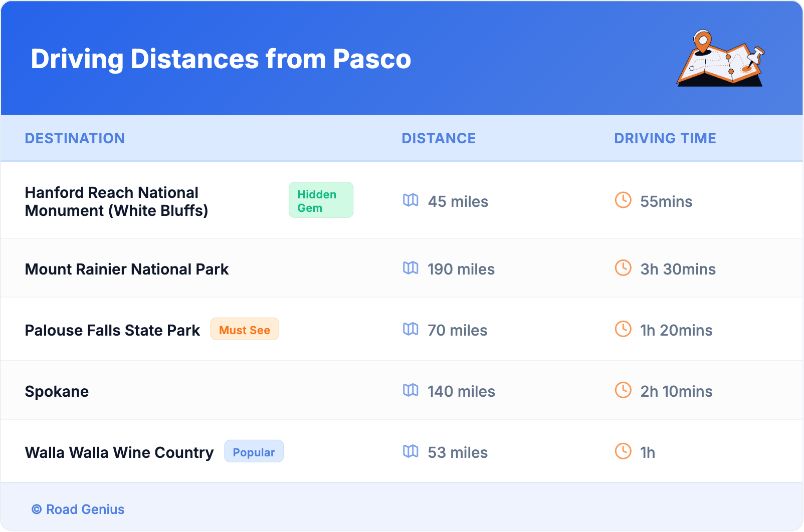The width and height of the screenshot is (804, 532).
Task: Click the map icon beside 190 miles
Action: point(411,268)
